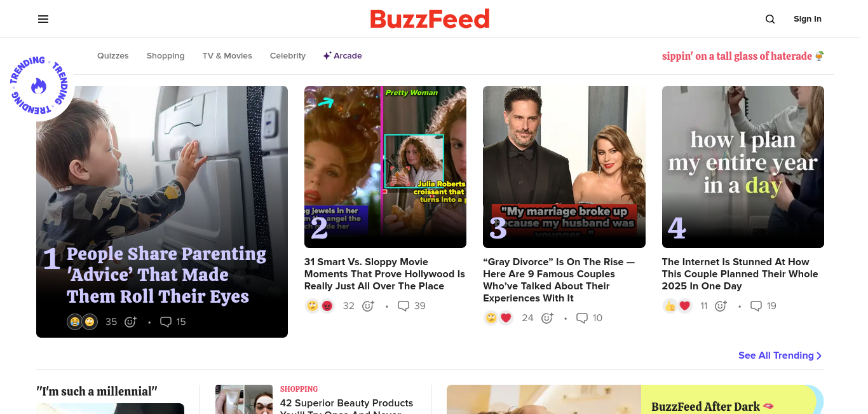The image size is (868, 414).
Task: Open the Arcade section
Action: click(342, 56)
